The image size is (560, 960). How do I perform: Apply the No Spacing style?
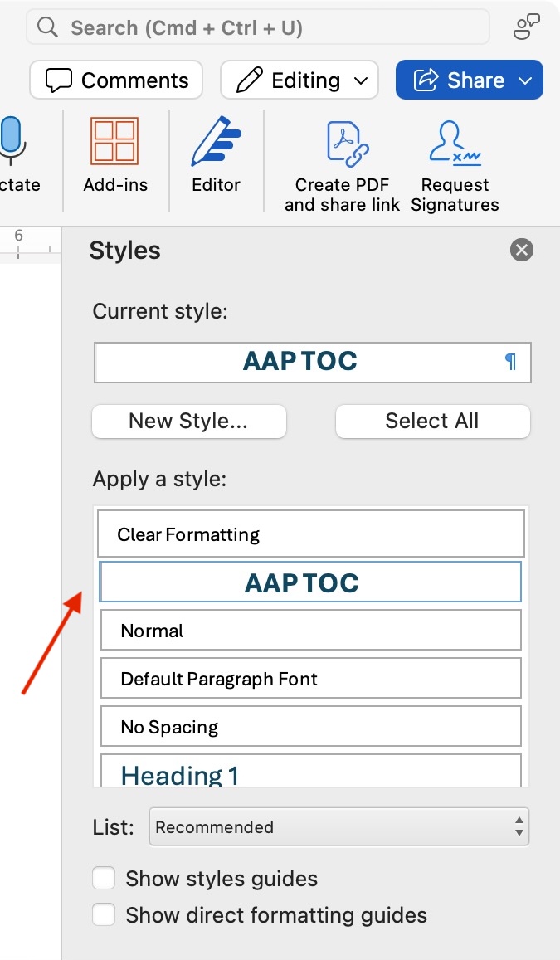[311, 726]
